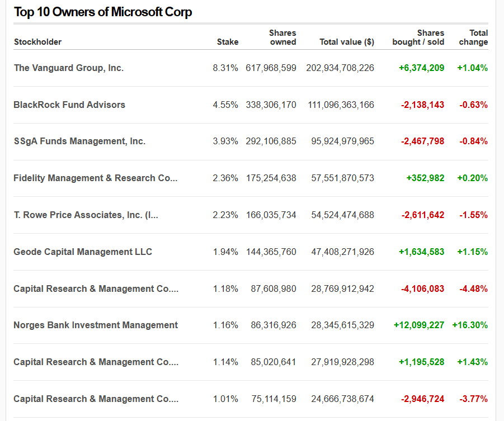Click BlackRock's 4.55% stake value
Image resolution: width=504 pixels, height=421 pixels.
tap(225, 105)
